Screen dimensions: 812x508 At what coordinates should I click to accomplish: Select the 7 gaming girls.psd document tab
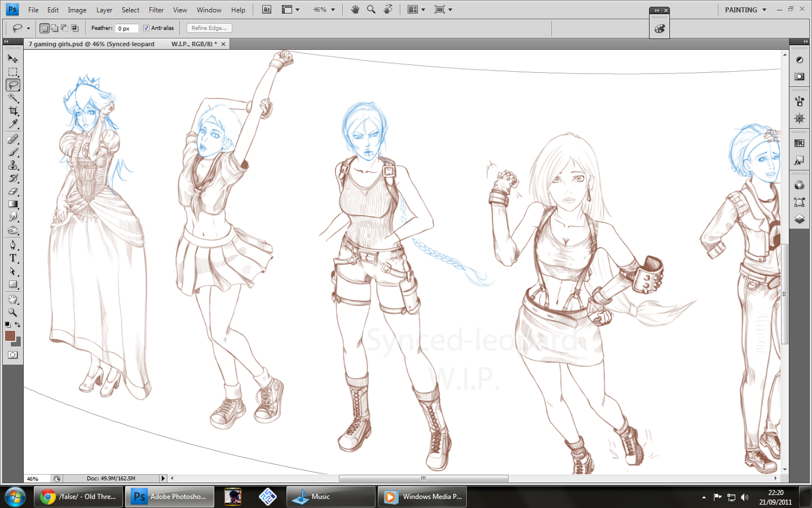[127, 44]
